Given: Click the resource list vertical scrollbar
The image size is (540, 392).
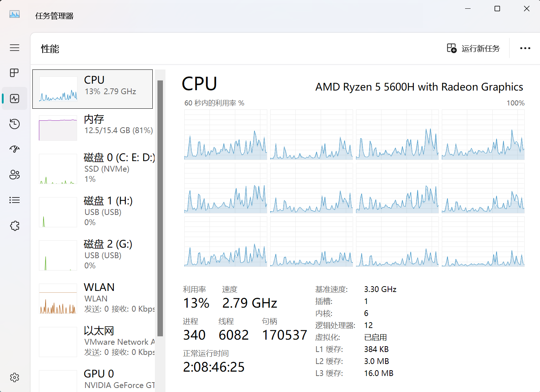Looking at the screenshot, I should tap(160, 208).
